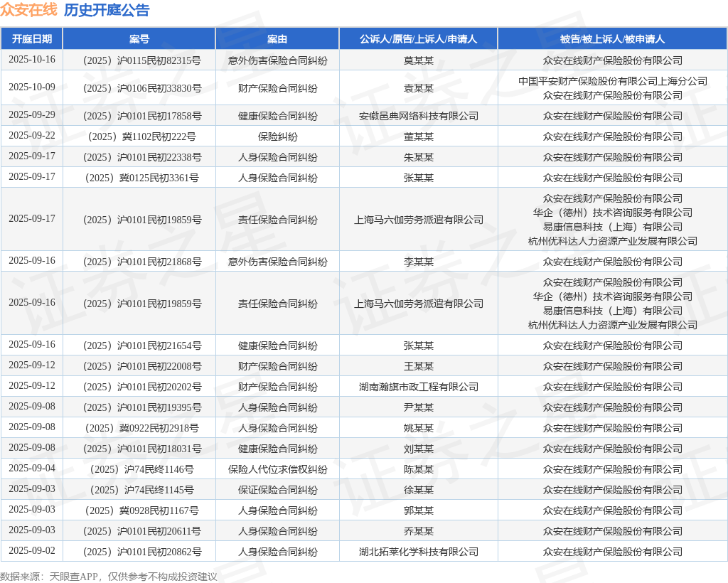The height and width of the screenshot is (583, 728).
Task: Select the date 2025-10-16
Action: click(31, 60)
